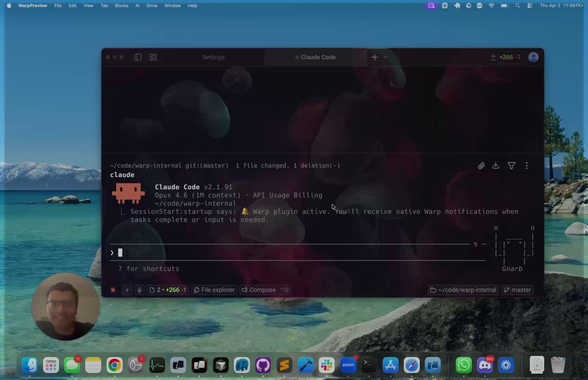588x380 pixels.
Task: Click the '? for shortcuts' hint text
Action: [x=148, y=269]
